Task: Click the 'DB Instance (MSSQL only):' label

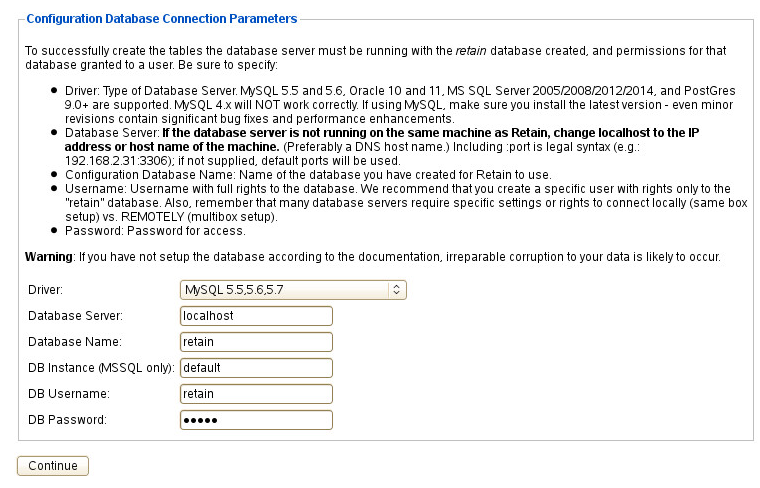Action: [x=101, y=368]
